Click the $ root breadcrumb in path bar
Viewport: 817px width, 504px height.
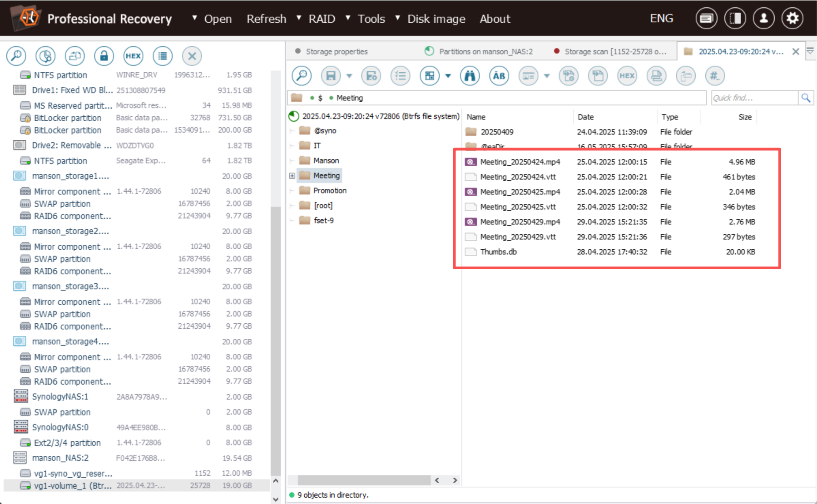[320, 98]
